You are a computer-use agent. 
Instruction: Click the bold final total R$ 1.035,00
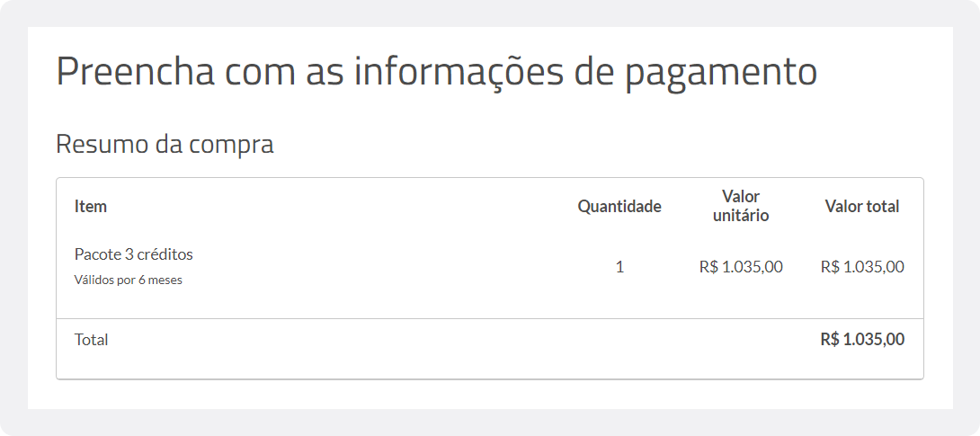[862, 340]
